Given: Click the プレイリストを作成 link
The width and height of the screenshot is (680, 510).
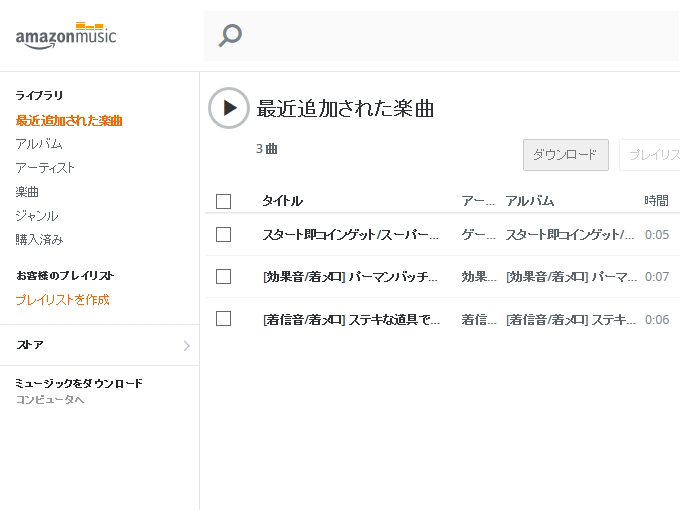Looking at the screenshot, I should click(x=62, y=300).
